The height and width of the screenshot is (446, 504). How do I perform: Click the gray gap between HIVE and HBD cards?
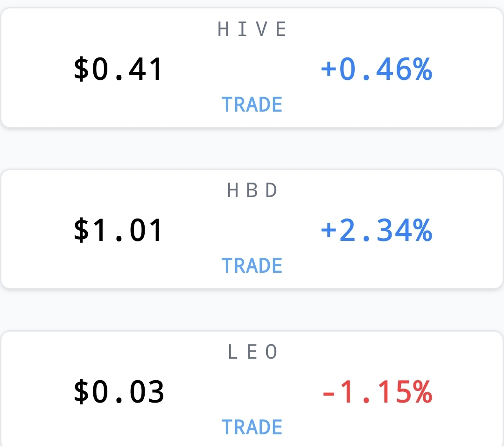coord(252,149)
